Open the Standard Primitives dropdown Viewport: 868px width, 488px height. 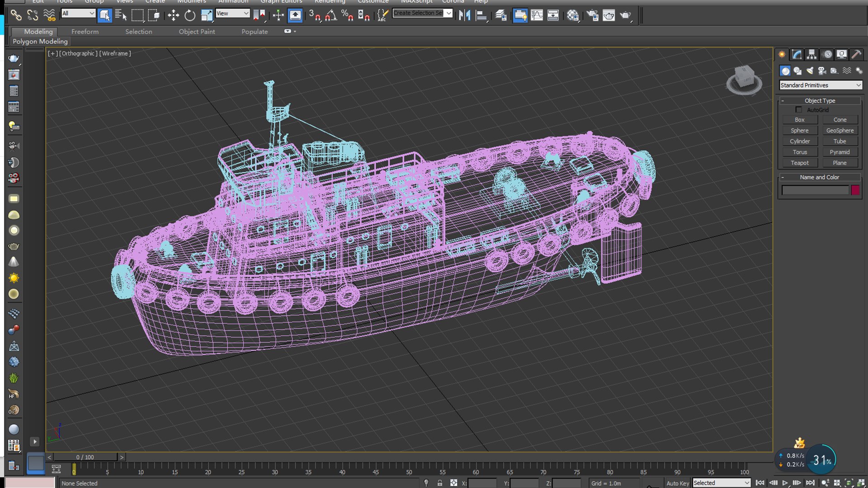[x=821, y=85]
